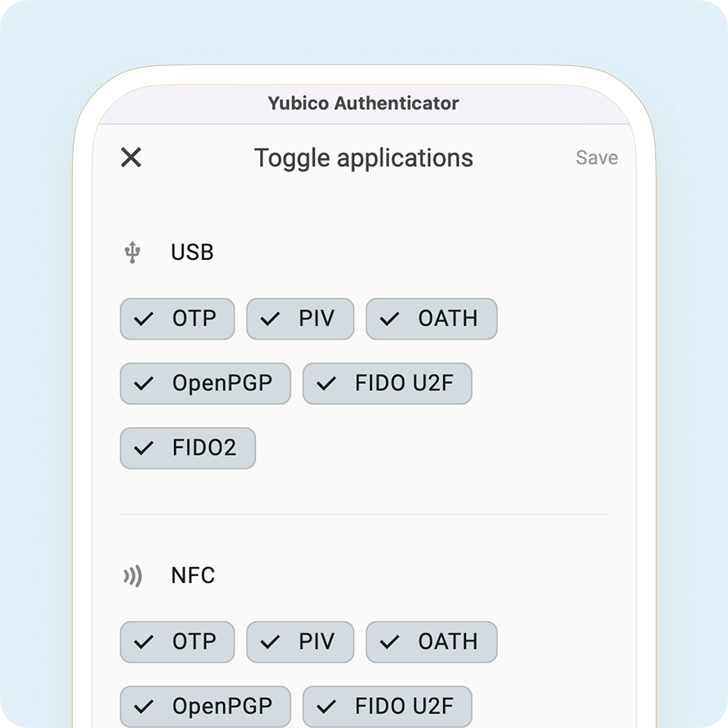The height and width of the screenshot is (728, 728).
Task: Toggle OpenPGP in the USB section
Action: coord(205,383)
